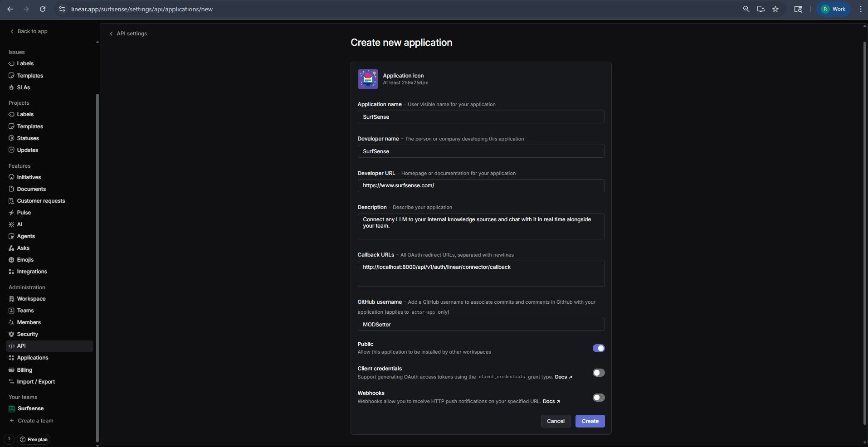Click the Create button

pyautogui.click(x=590, y=421)
